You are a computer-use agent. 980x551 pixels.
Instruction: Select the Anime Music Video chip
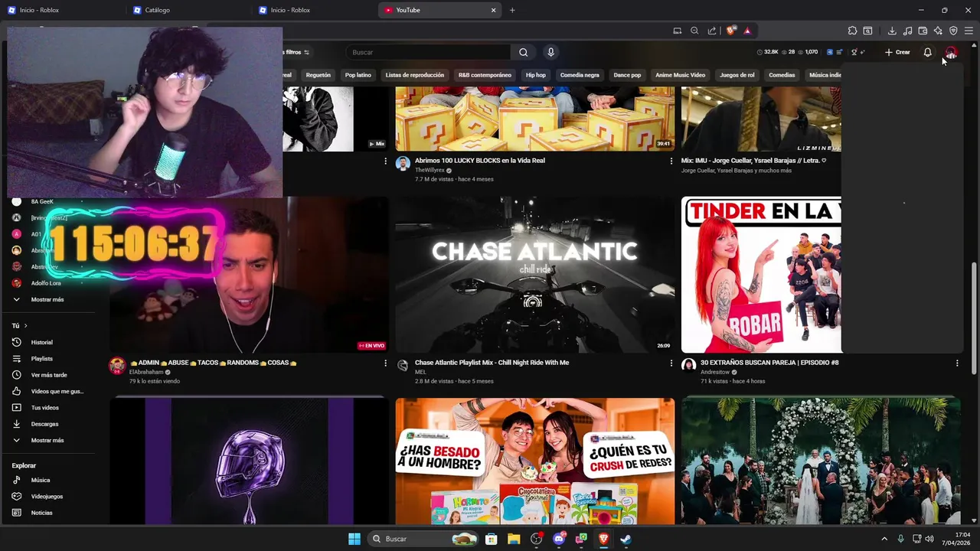point(680,75)
